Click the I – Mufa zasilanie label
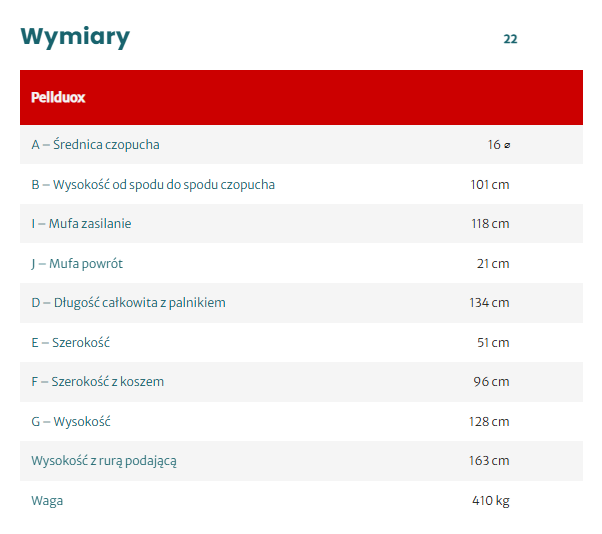 (x=81, y=224)
